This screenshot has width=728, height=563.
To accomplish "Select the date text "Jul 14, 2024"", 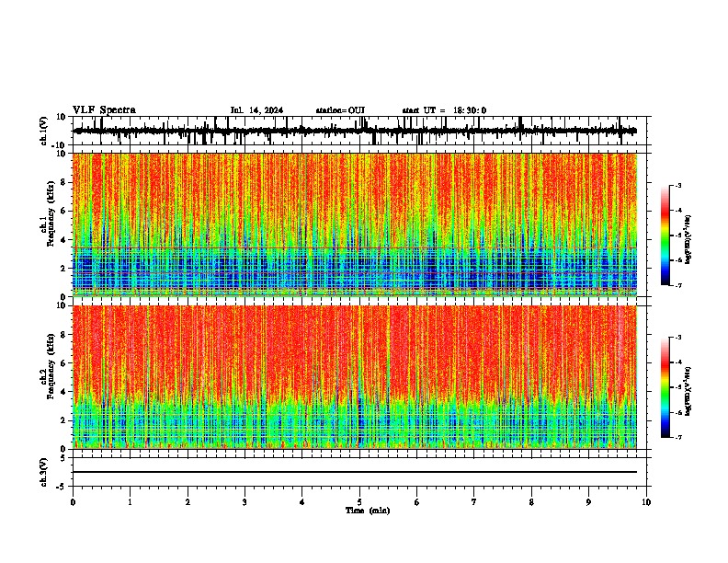I will (256, 110).
